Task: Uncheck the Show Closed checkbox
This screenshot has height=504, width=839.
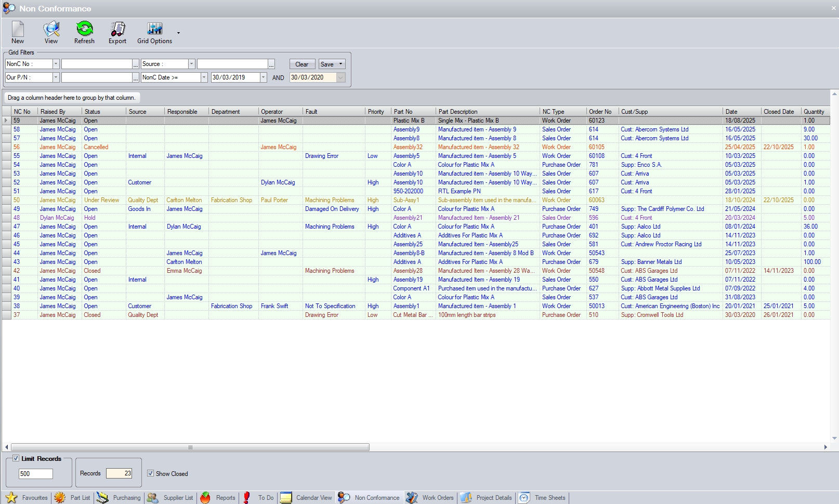Action: tap(151, 473)
